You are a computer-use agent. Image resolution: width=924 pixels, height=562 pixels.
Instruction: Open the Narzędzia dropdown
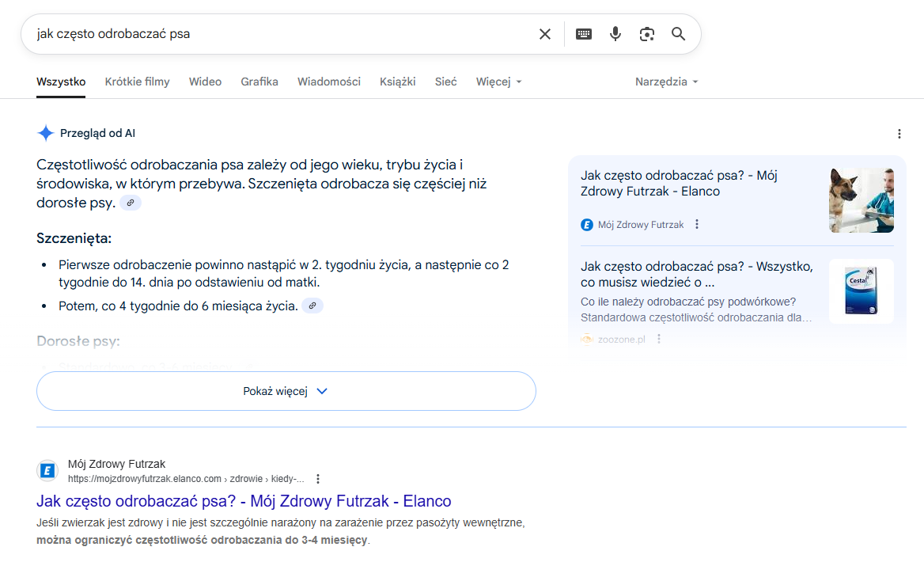666,82
